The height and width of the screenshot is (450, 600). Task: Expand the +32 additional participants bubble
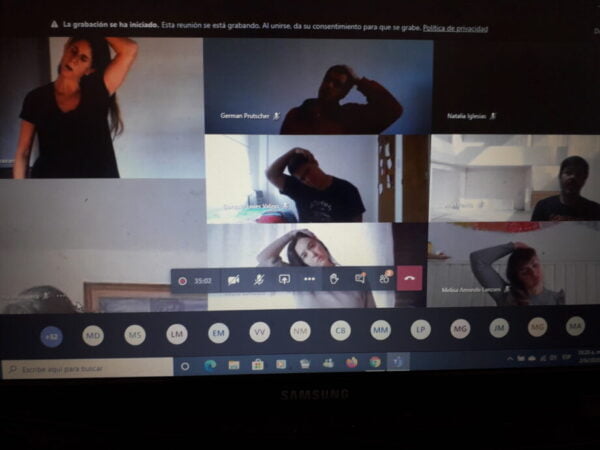(x=51, y=336)
